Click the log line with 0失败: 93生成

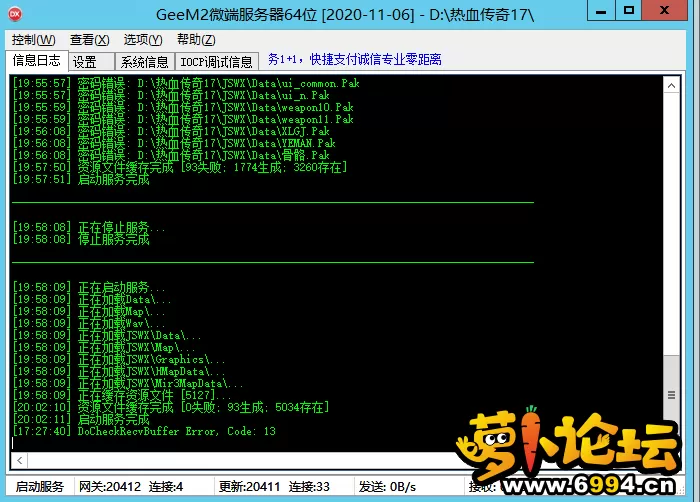[171, 407]
